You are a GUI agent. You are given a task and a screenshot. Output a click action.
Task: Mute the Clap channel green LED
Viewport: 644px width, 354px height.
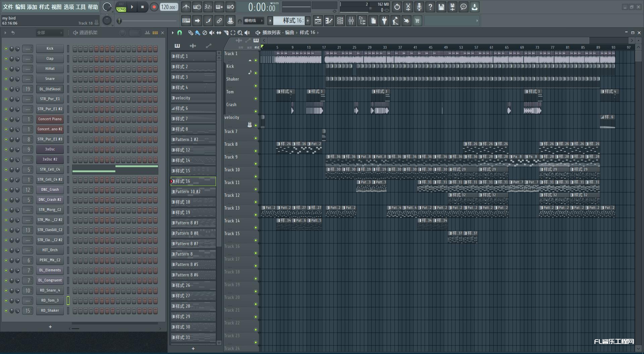(x=6, y=59)
